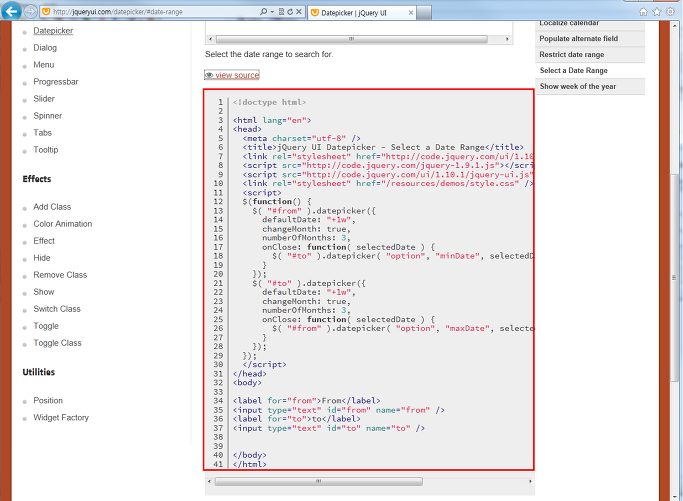Open the Datepicker widget link
This screenshot has height=501, width=683.
click(53, 31)
